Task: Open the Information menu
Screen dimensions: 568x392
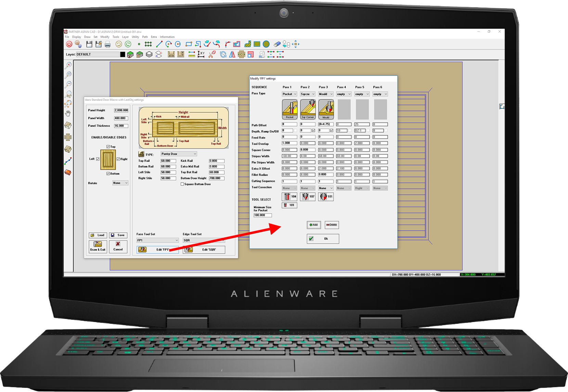Action: tap(167, 37)
